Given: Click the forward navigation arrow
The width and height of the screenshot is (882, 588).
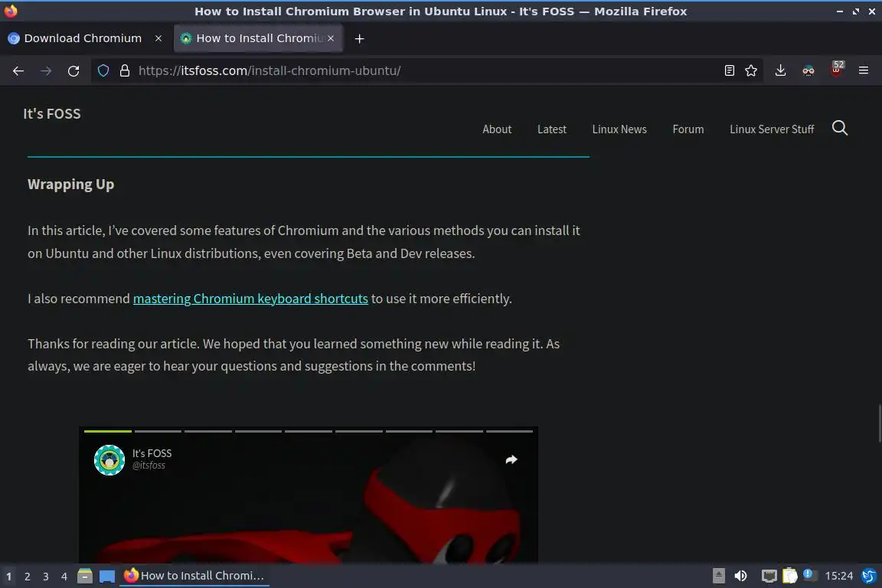Looking at the screenshot, I should click(x=46, y=71).
